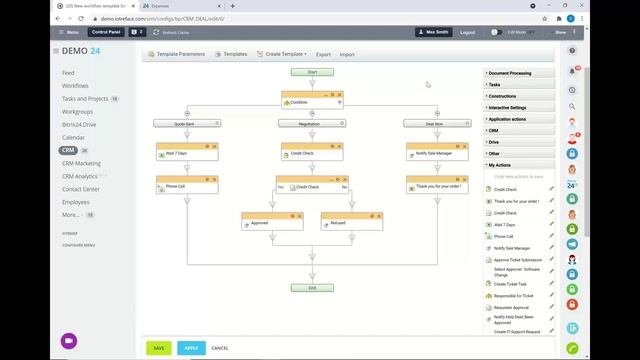Open the recent activity clock icon

click(572, 90)
